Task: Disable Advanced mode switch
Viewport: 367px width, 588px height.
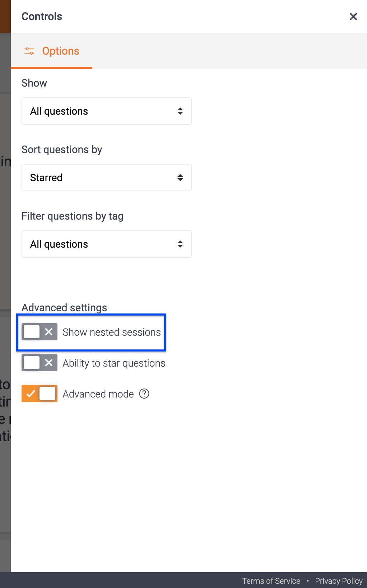Action: click(40, 394)
